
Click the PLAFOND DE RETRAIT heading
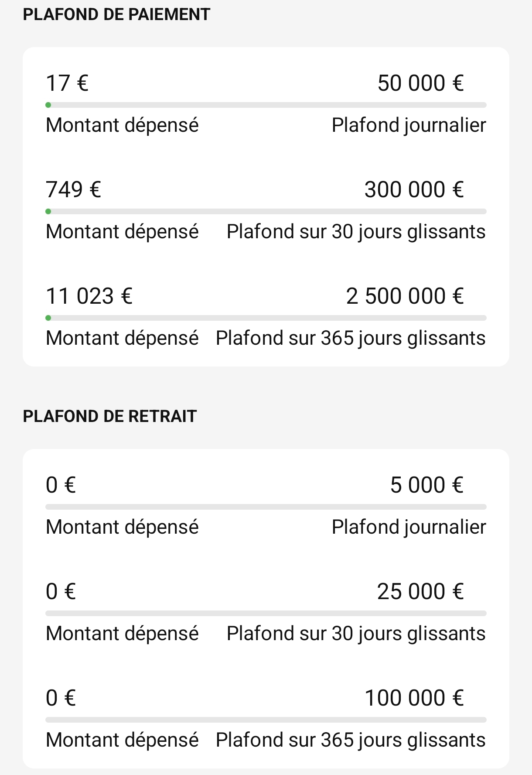[110, 416]
